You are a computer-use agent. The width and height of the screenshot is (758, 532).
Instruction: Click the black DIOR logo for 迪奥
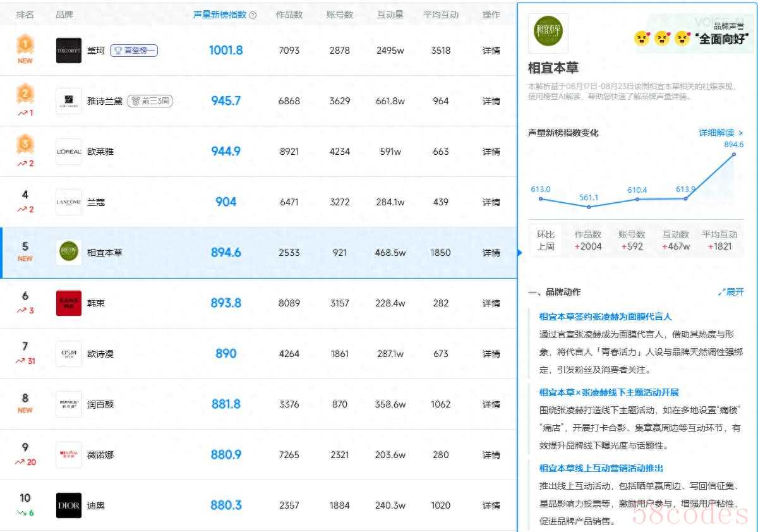coord(68,505)
